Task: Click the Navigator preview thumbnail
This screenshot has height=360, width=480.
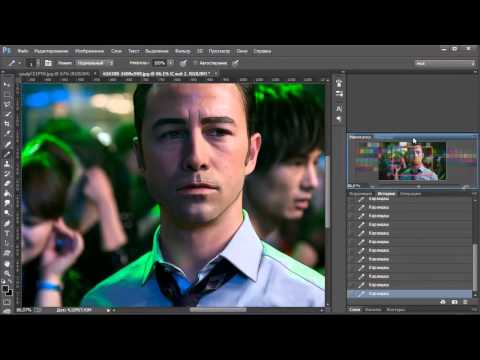Action: [x=412, y=161]
